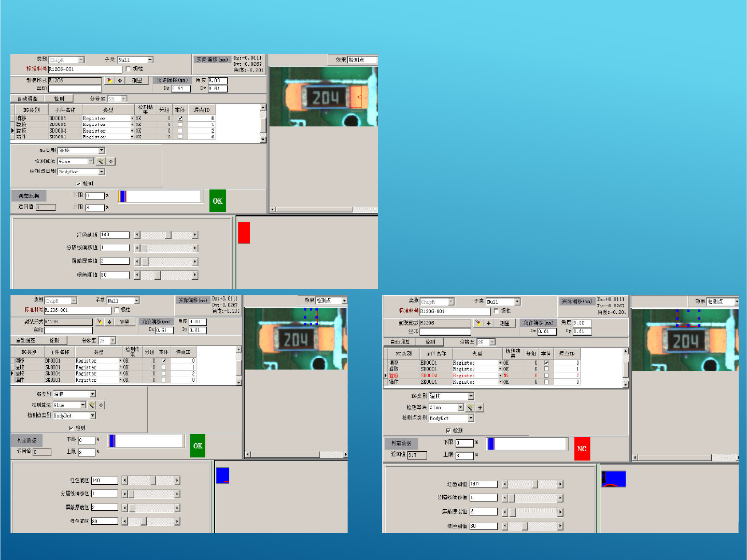Click the red preview thumbnail in top-left panel
This screenshot has width=747, height=560.
point(244,233)
